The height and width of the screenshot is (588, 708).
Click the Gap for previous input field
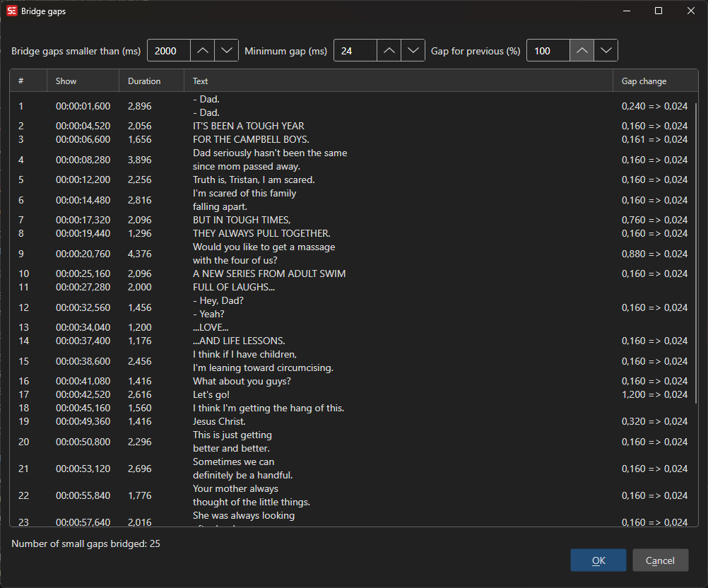(x=548, y=51)
